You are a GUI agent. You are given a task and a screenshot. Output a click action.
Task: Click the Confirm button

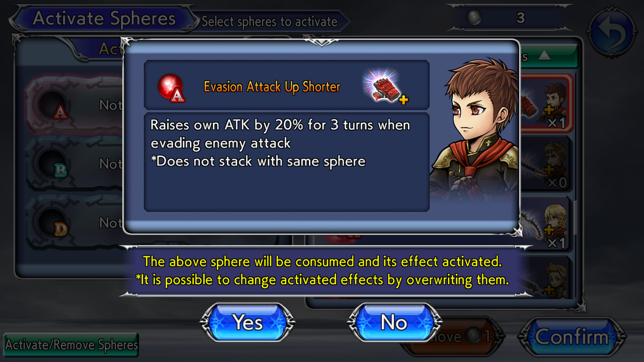coord(572,337)
